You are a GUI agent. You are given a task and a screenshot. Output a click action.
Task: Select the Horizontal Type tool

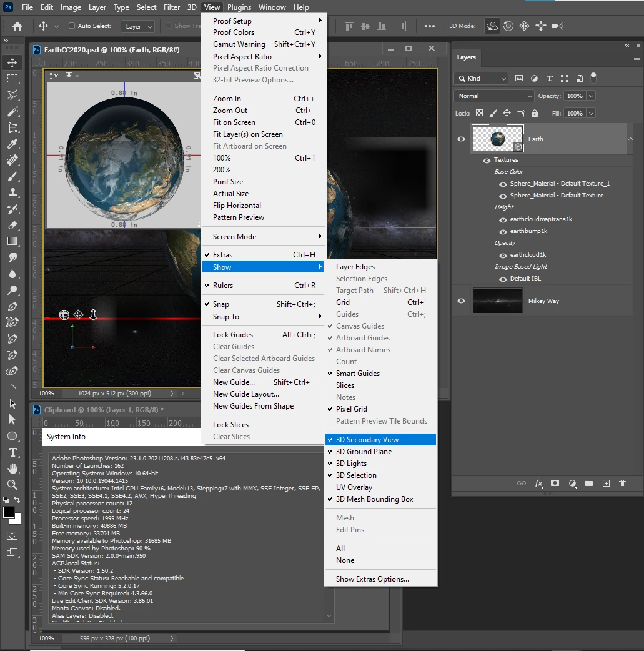click(12, 452)
